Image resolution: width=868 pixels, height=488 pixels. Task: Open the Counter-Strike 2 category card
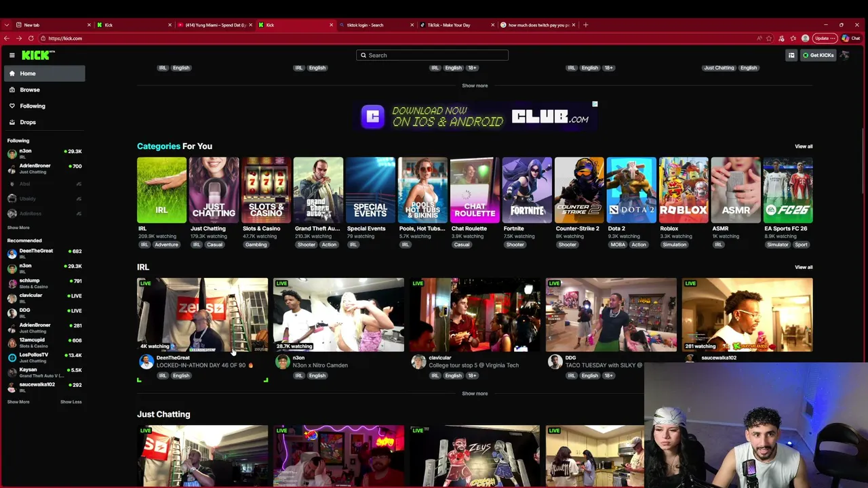(x=579, y=190)
